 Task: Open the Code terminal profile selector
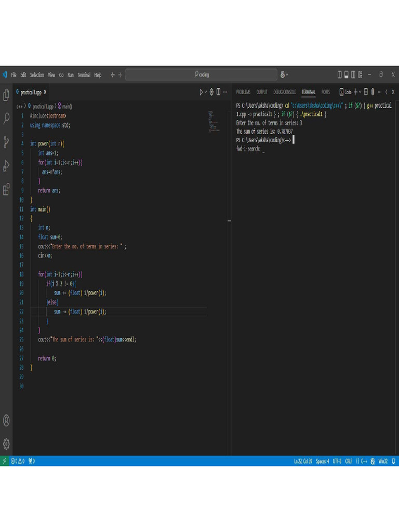[x=345, y=92]
